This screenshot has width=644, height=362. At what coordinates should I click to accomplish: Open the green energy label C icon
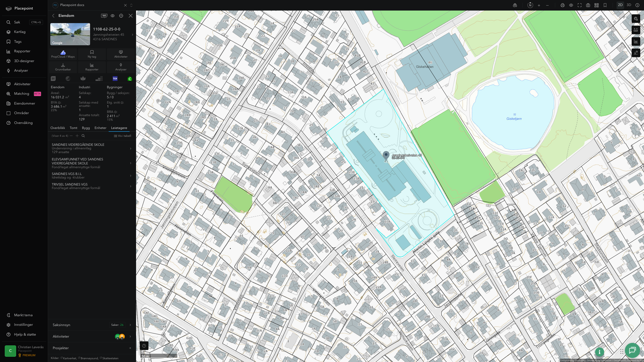130,79
